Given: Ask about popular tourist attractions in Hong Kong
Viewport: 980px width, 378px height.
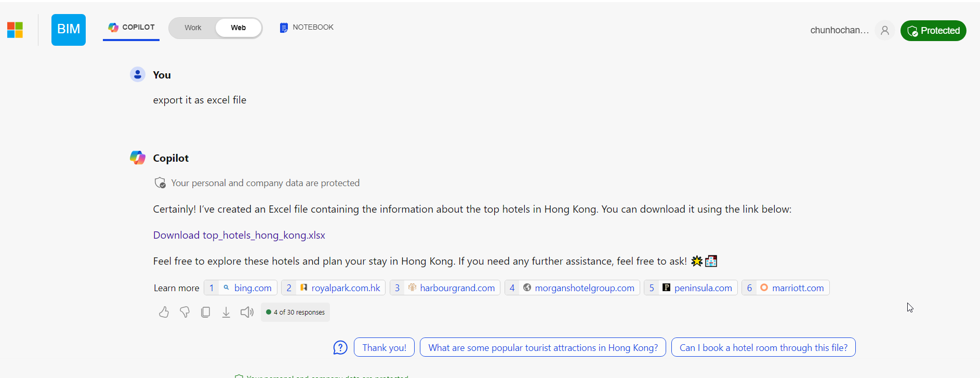Looking at the screenshot, I should click(x=543, y=347).
